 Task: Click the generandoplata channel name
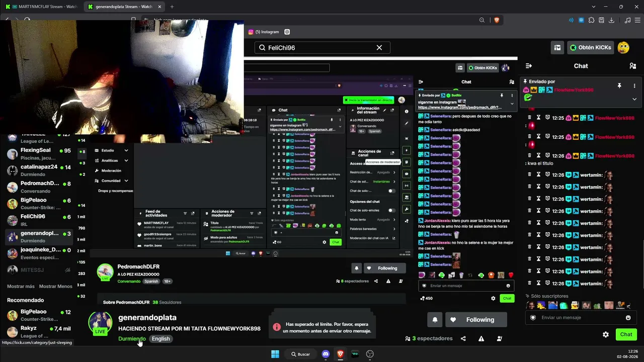147,318
